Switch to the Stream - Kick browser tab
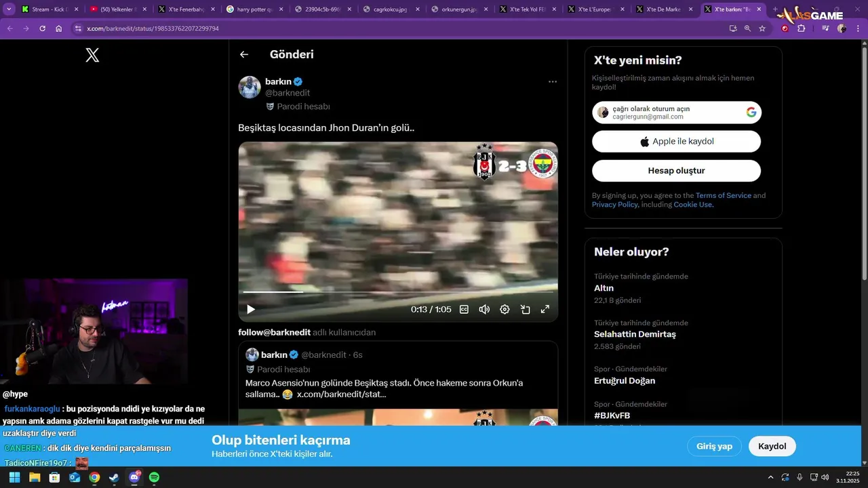Image resolution: width=868 pixels, height=488 pixels. [x=50, y=9]
